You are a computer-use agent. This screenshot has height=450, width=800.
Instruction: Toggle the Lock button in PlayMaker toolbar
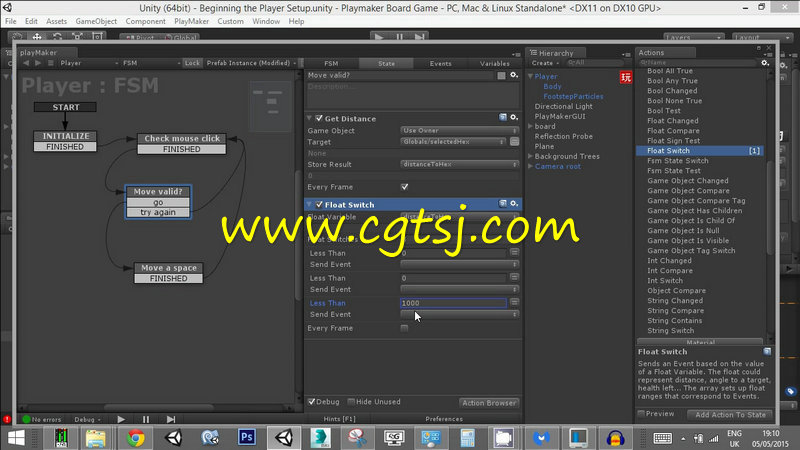tap(192, 63)
